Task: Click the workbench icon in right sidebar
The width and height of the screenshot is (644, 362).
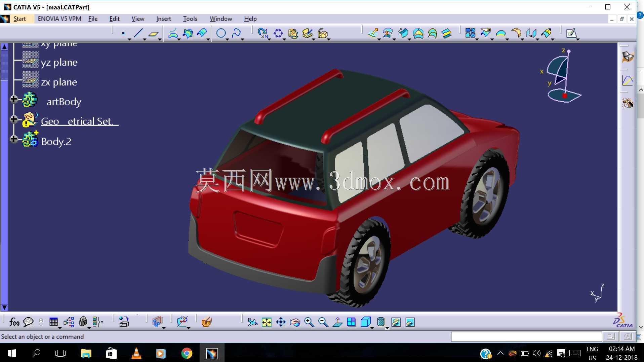Action: pos(628,57)
